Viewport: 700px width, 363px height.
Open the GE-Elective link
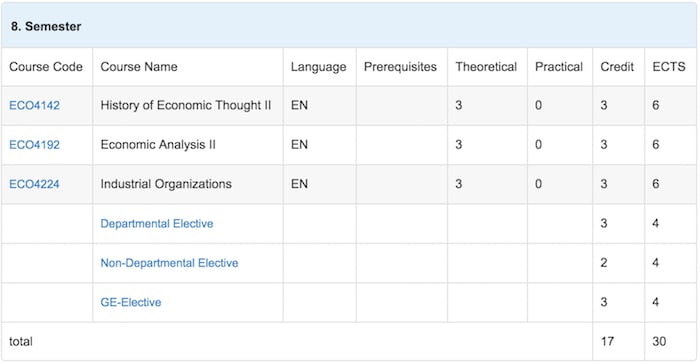pyautogui.click(x=131, y=302)
